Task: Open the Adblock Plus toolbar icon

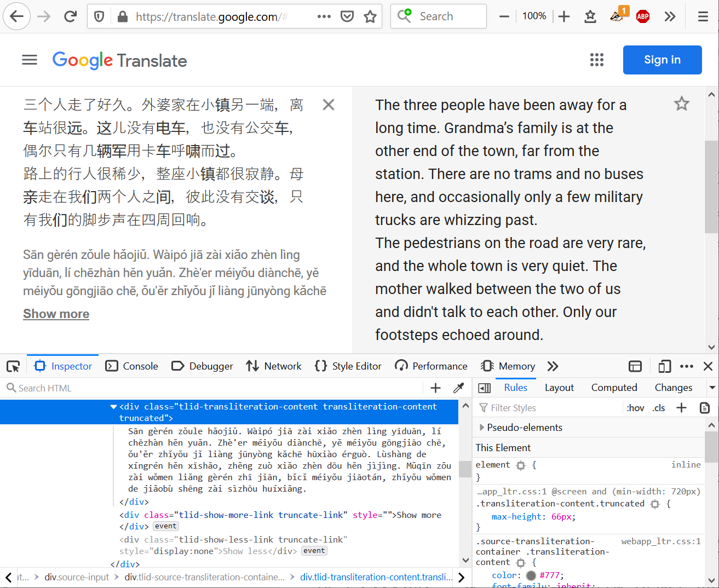Action: [642, 16]
